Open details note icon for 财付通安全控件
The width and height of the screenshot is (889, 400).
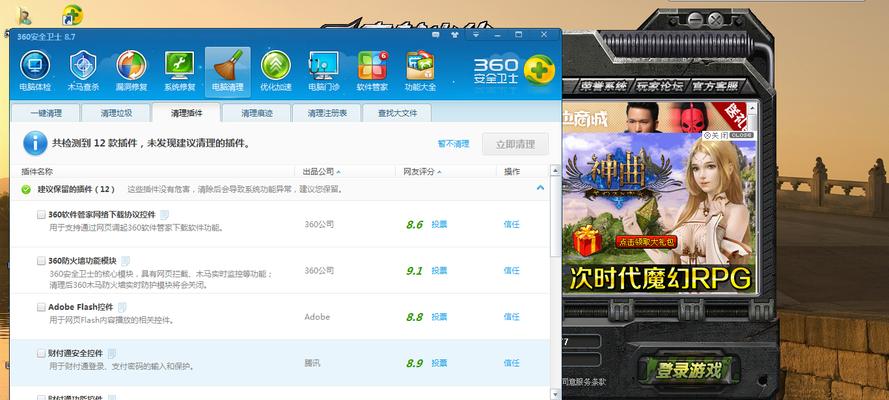tap(112, 354)
